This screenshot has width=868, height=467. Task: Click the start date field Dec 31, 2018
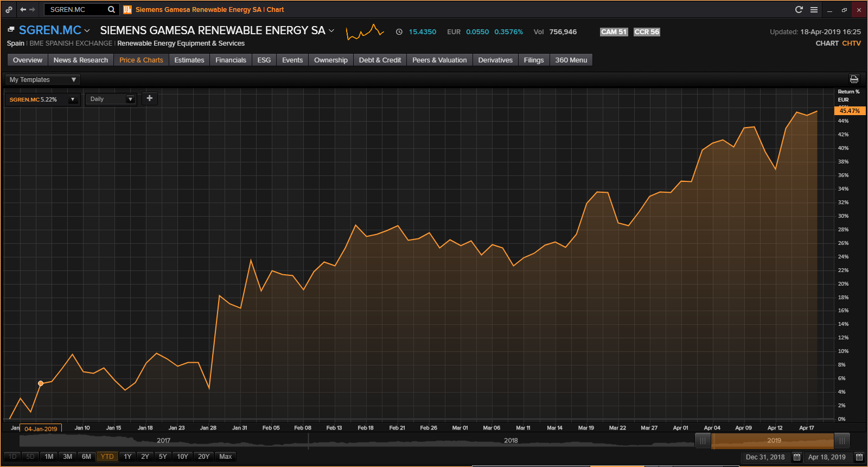pyautogui.click(x=765, y=457)
